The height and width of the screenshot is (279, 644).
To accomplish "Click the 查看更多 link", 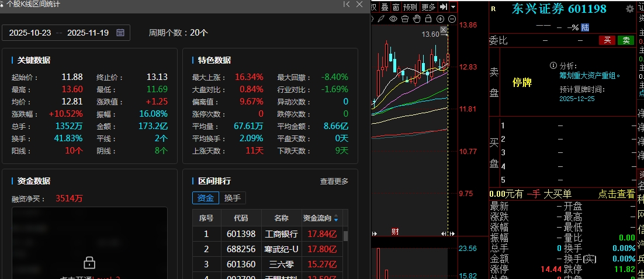I will 334,182.
